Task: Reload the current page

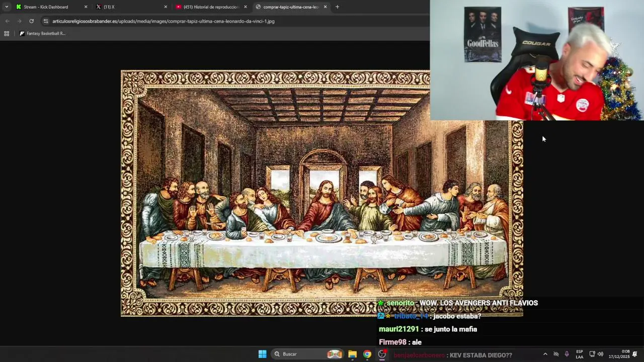Action: click(31, 21)
